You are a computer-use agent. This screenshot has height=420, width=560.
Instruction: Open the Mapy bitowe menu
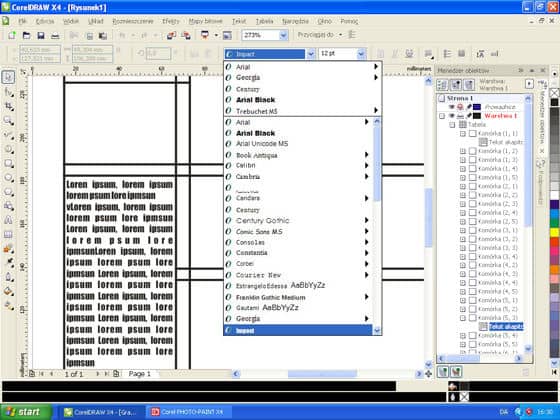tap(205, 21)
